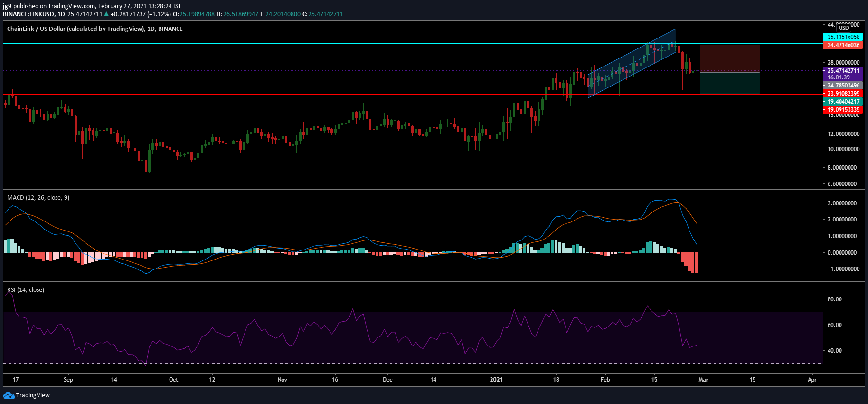
Task: Select the RSI (14, close) indicator label
Action: click(x=26, y=290)
